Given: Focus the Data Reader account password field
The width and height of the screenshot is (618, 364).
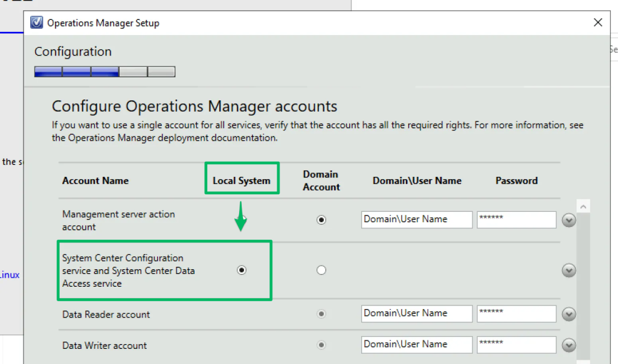Looking at the screenshot, I should (x=516, y=314).
